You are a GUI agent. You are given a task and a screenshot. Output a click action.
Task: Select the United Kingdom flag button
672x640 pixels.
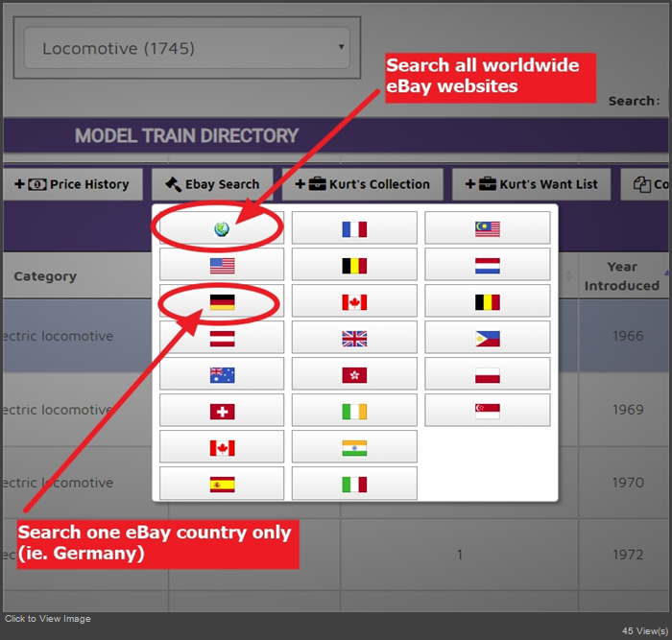pyautogui.click(x=354, y=339)
